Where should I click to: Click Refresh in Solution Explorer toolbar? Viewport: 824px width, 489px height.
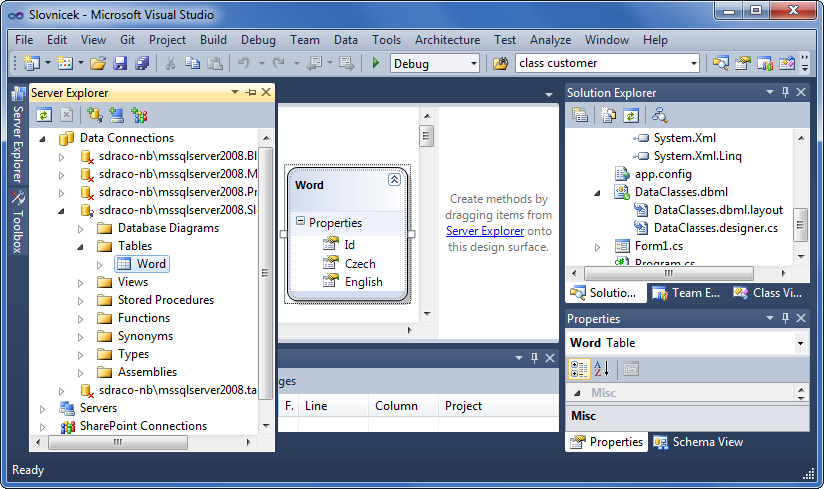click(x=631, y=115)
